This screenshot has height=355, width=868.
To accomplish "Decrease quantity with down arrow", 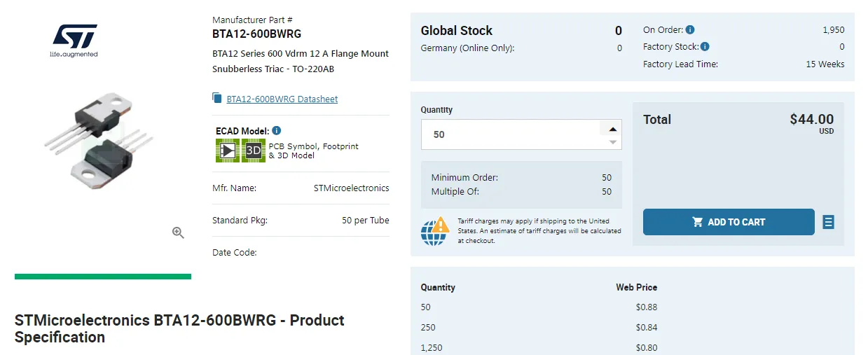I will (613, 142).
